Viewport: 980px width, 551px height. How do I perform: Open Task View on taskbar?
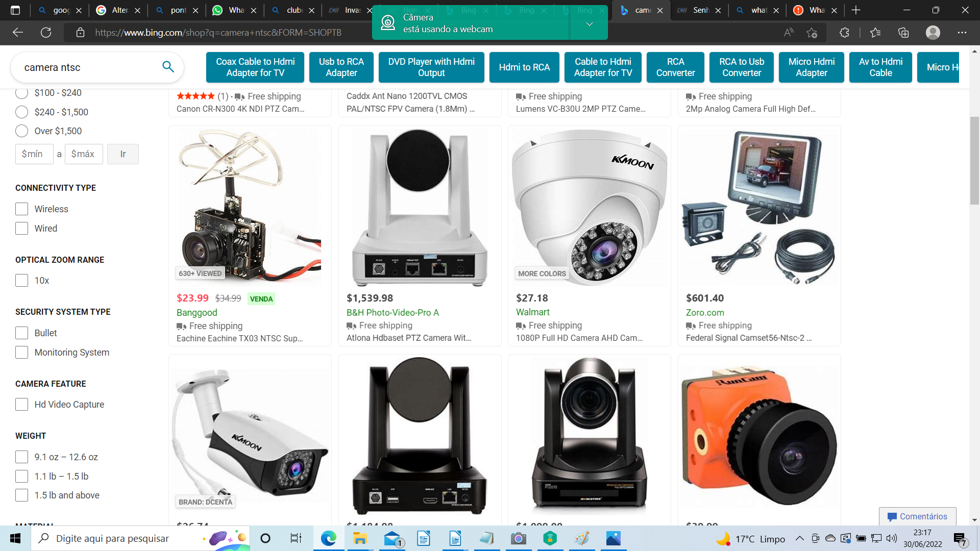point(296,538)
